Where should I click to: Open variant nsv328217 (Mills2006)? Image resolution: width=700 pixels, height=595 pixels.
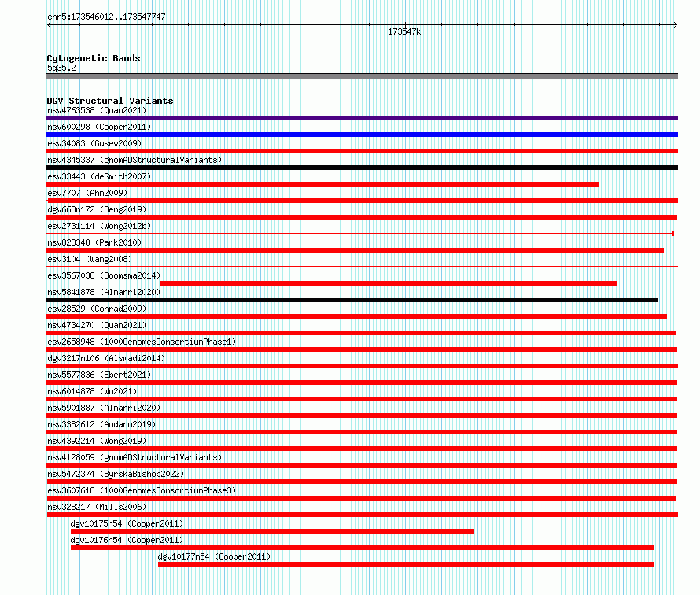(x=97, y=507)
